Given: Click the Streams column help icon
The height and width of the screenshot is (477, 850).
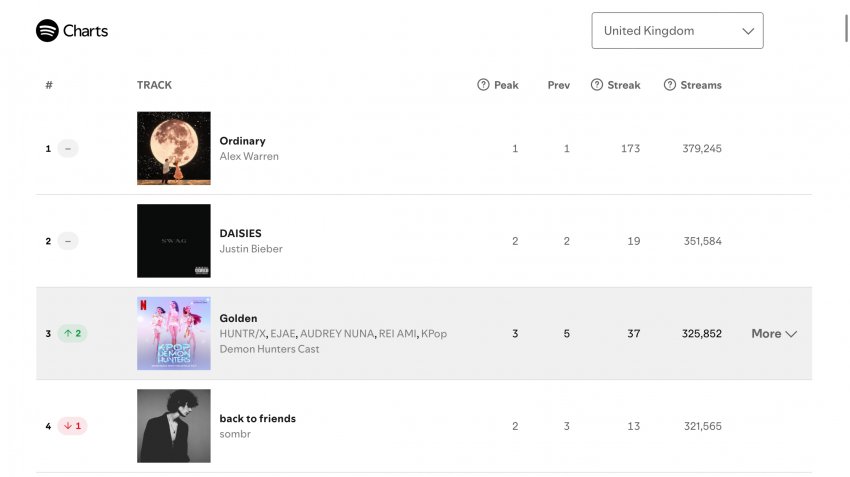Looking at the screenshot, I should click(670, 85).
